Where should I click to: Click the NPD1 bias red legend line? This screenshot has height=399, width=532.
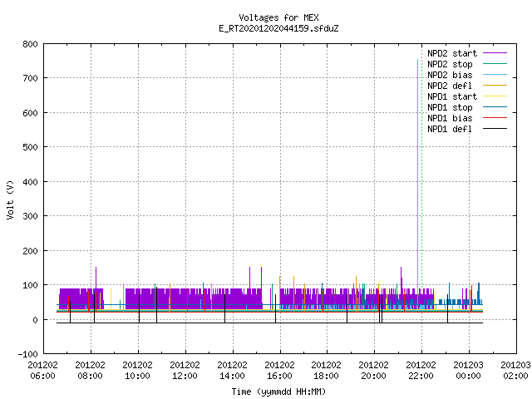click(495, 118)
